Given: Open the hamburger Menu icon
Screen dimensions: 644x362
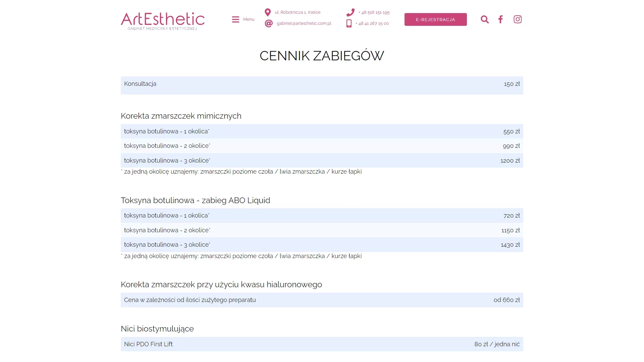Looking at the screenshot, I should (x=235, y=19).
